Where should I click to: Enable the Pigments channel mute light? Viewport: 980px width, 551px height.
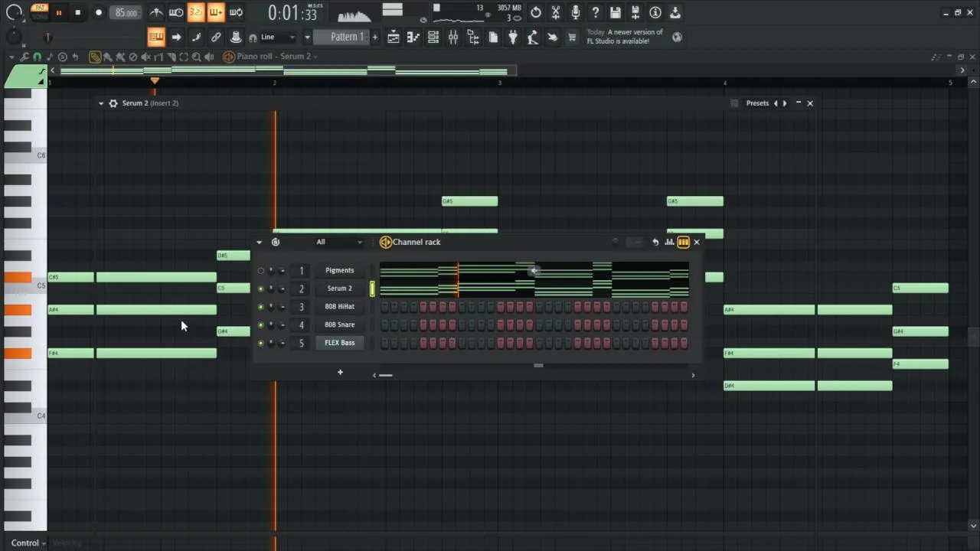point(260,271)
